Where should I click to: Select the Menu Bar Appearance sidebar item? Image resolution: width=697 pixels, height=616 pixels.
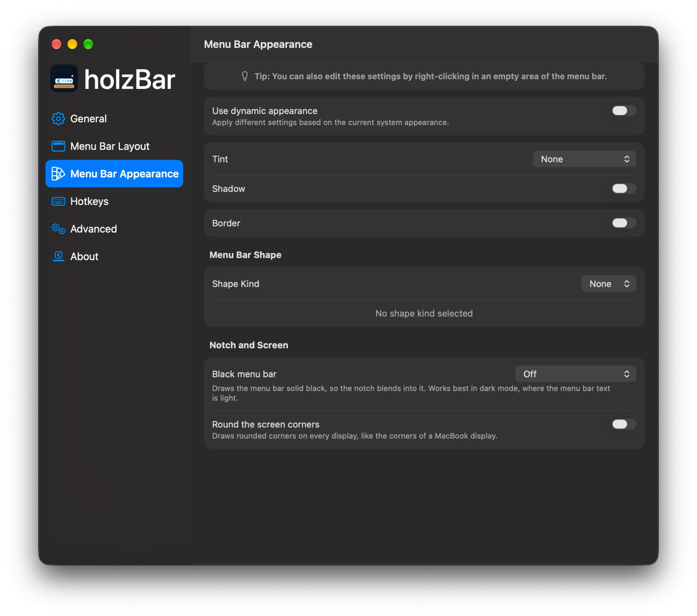pos(114,174)
